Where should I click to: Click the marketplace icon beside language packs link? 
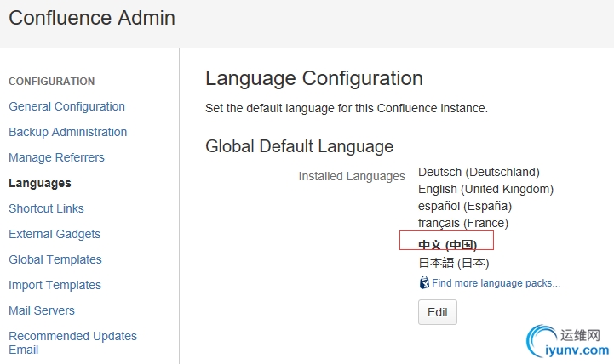[x=424, y=282]
